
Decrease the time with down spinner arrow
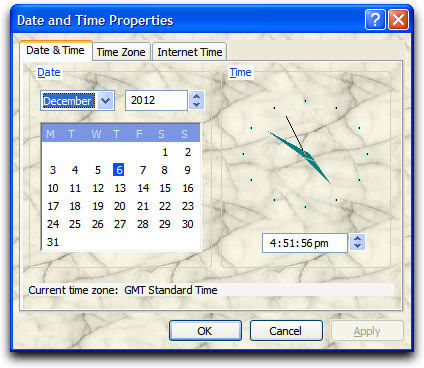tap(357, 247)
